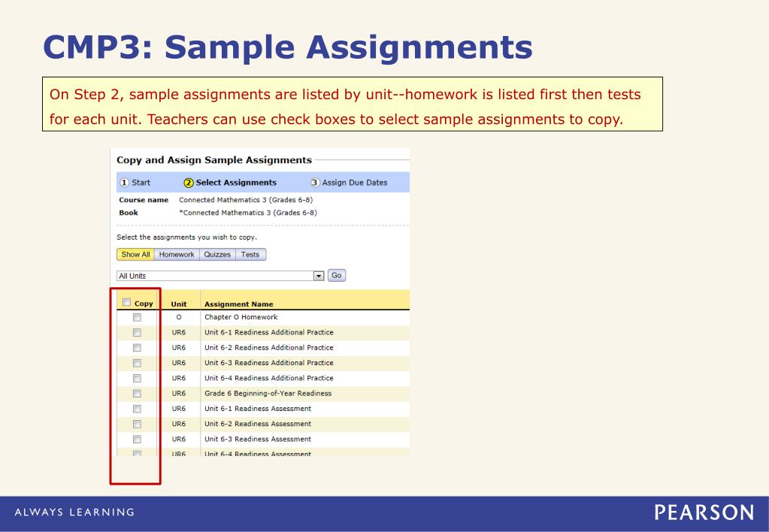Click Unit 6-3 Readiness Additional Practice name
The height and width of the screenshot is (532, 769).
pyautogui.click(x=269, y=363)
